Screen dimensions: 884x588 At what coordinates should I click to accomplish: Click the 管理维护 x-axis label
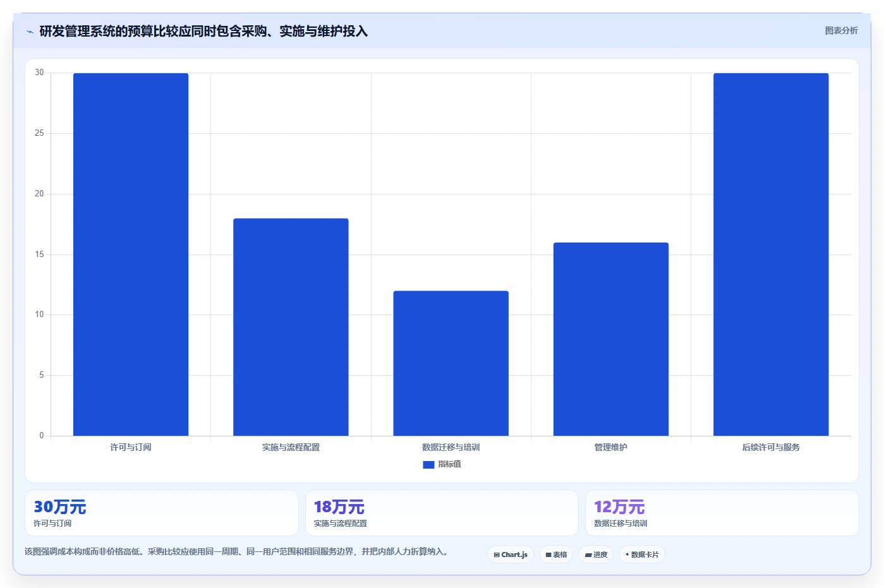pyautogui.click(x=611, y=447)
